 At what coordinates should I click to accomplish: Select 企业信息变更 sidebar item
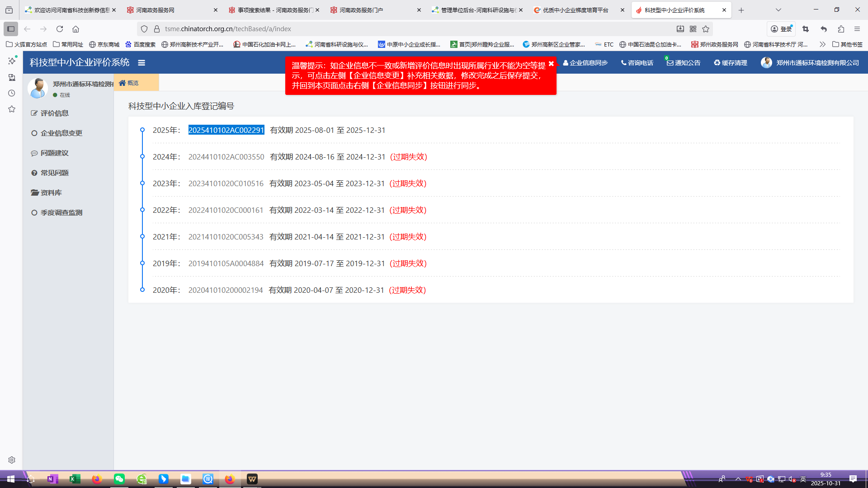(61, 133)
